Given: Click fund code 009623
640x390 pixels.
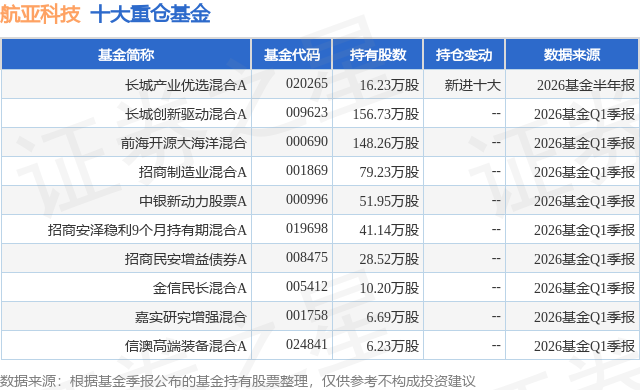Looking at the screenshot, I should click(307, 113).
